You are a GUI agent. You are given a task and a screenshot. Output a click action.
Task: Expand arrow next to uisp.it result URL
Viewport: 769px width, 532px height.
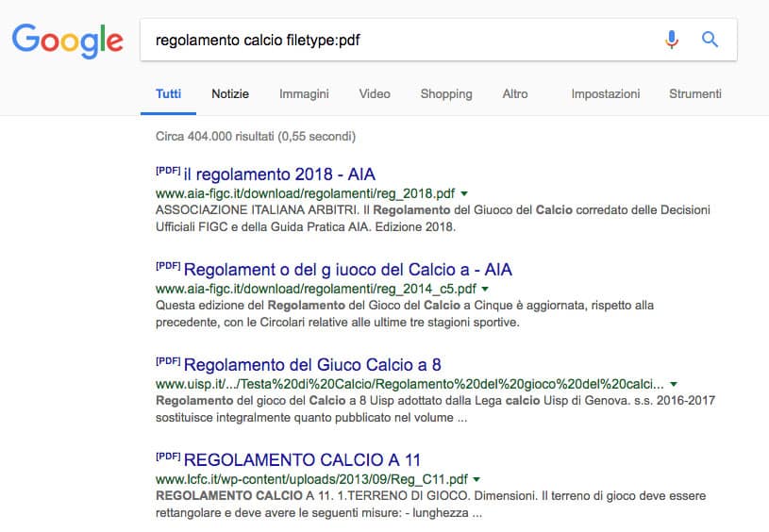(x=674, y=384)
